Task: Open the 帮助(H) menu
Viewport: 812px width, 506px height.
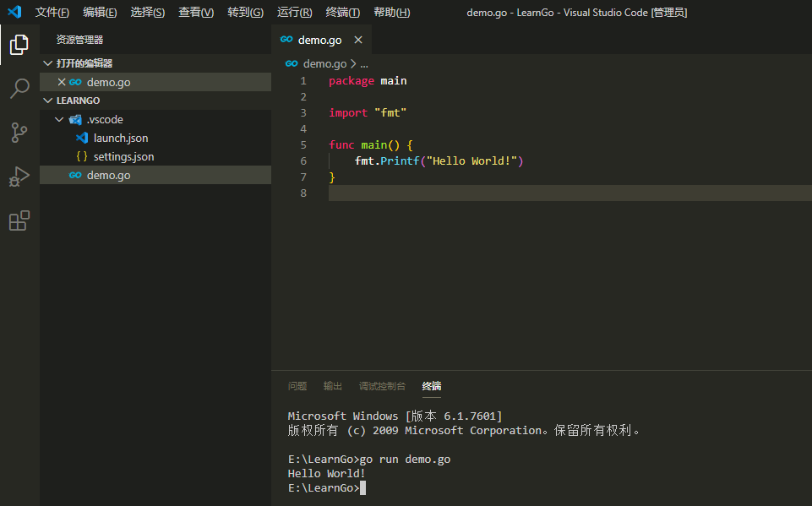Action: point(391,13)
